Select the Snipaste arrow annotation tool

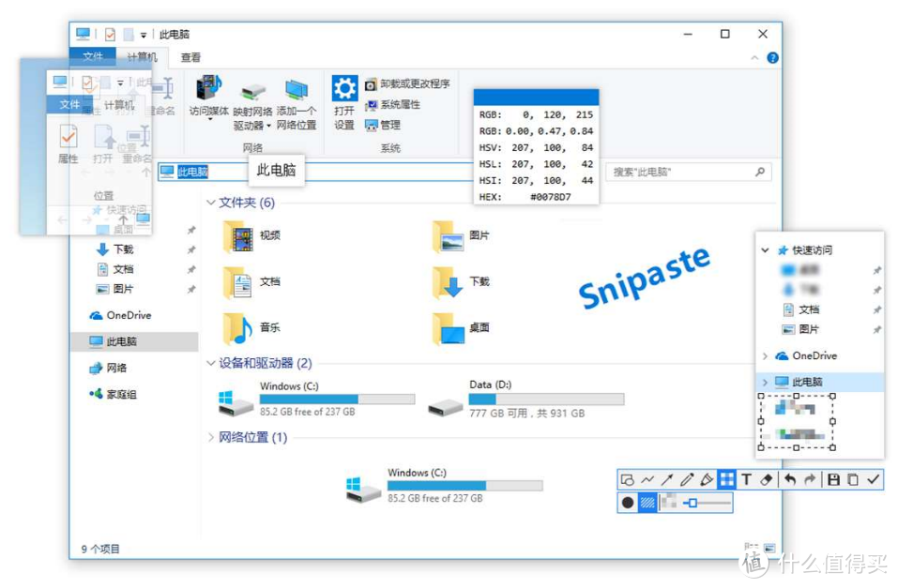pyautogui.click(x=667, y=479)
